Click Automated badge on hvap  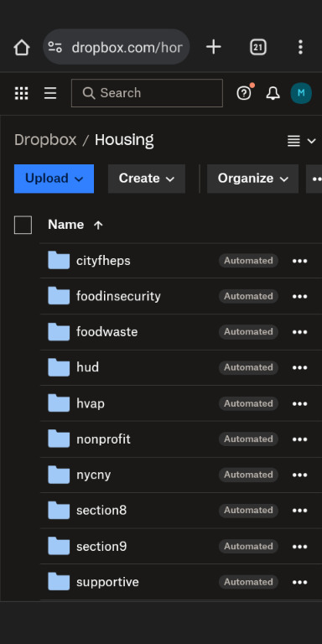[x=248, y=403]
